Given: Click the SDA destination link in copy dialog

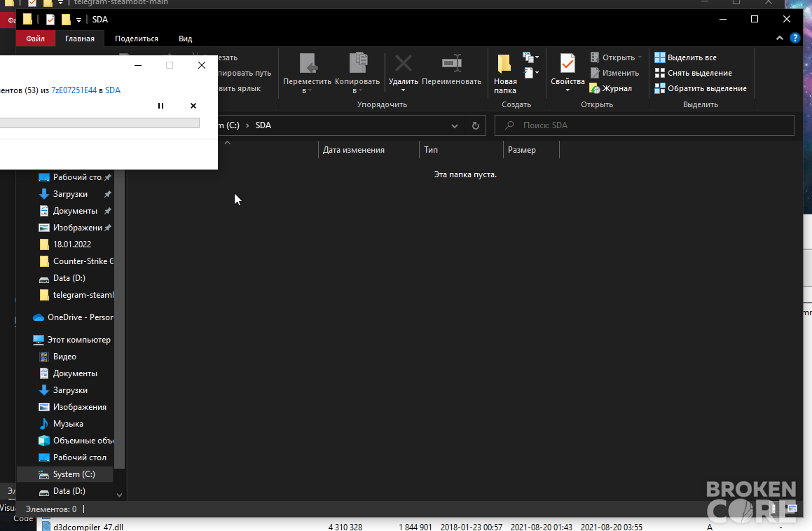Looking at the screenshot, I should pyautogui.click(x=113, y=90).
